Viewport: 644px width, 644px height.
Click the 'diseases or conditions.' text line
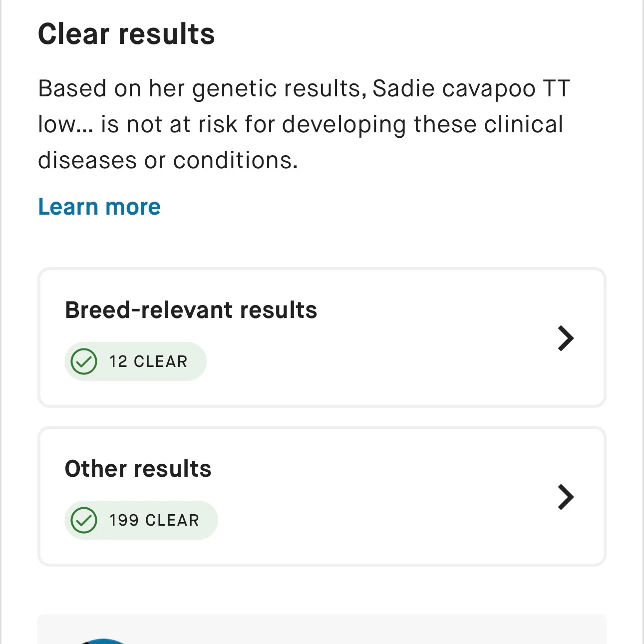tap(168, 160)
